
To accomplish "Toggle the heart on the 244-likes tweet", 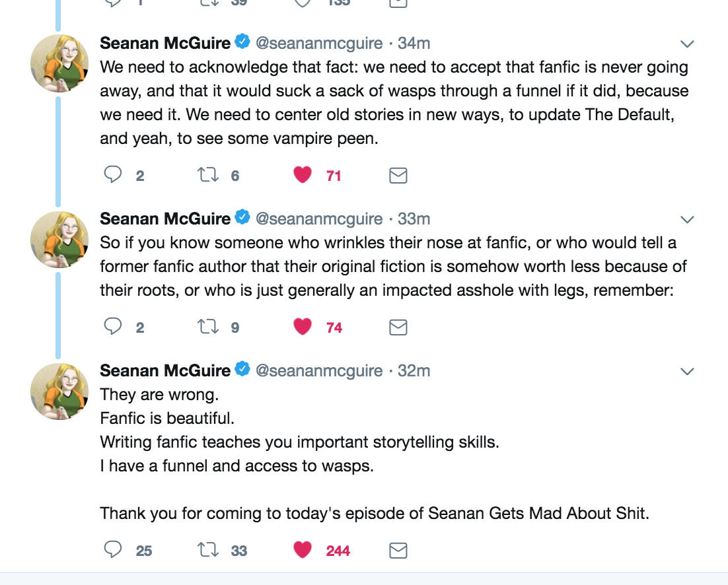I will 303,550.
